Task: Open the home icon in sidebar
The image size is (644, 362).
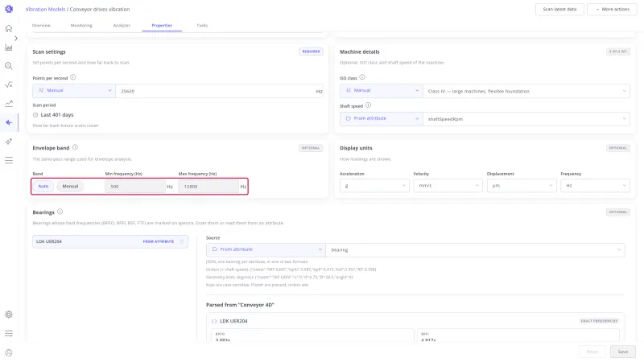Action: coord(9,28)
